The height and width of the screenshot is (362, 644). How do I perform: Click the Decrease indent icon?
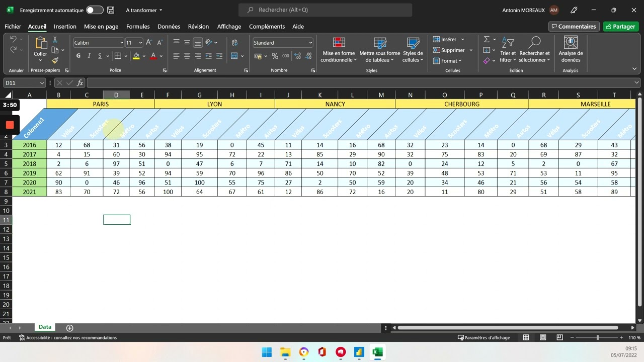pos(209,56)
